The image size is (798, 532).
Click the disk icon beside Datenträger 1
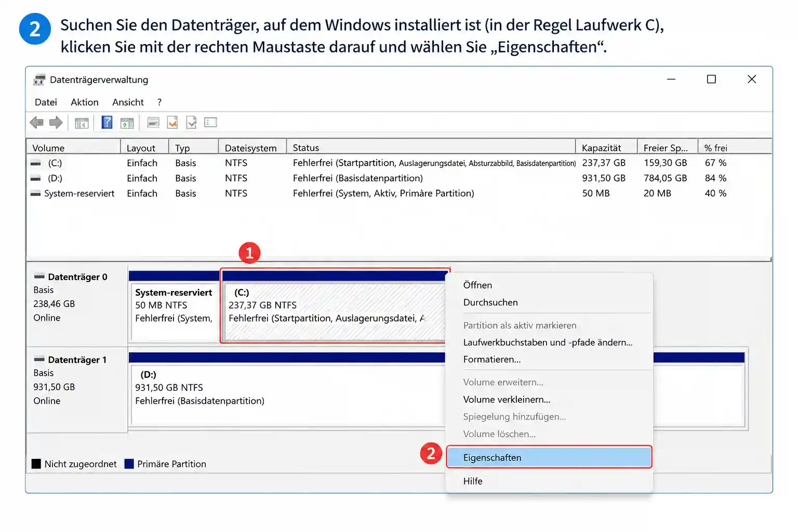pos(39,359)
